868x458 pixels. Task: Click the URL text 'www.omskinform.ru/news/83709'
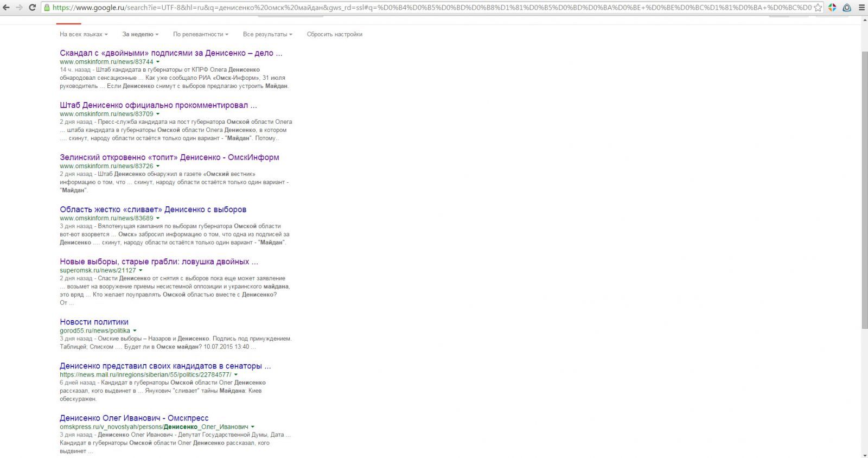[x=106, y=114]
